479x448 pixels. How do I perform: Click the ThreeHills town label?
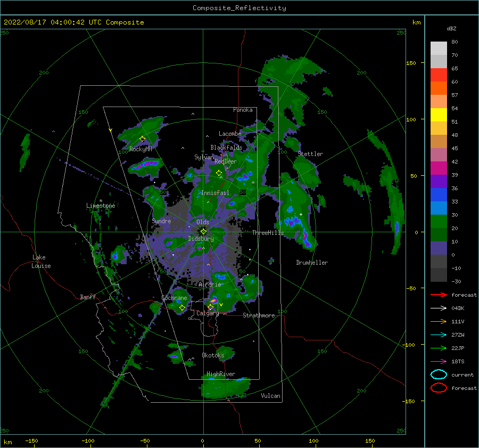pyautogui.click(x=268, y=233)
